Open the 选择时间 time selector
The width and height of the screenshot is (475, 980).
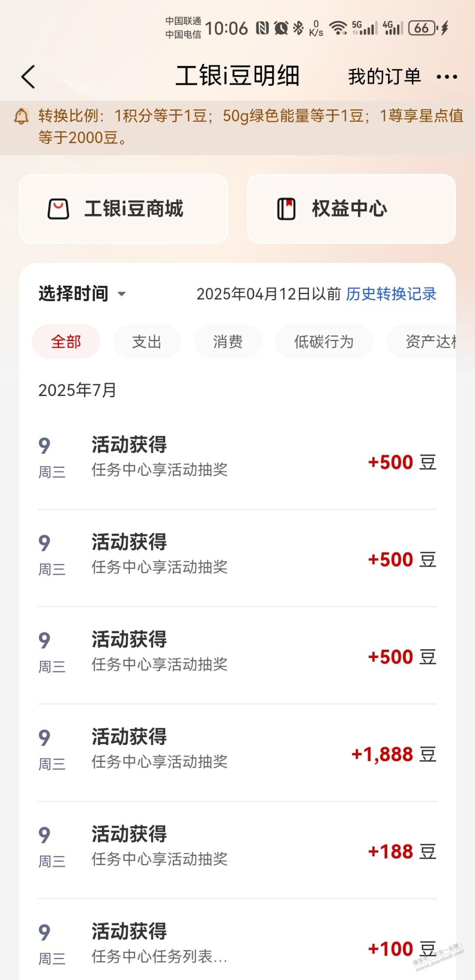click(x=82, y=294)
